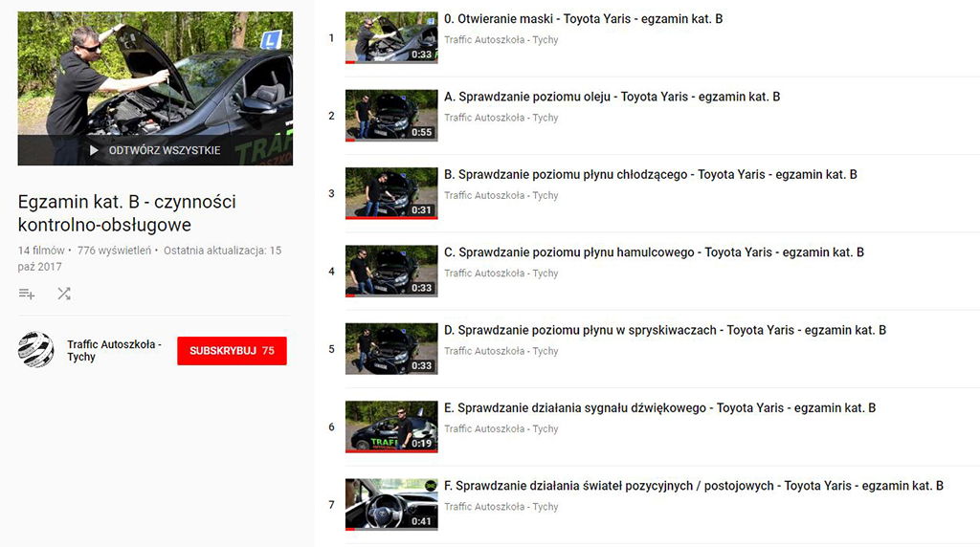Open title 'E. Sprawdzanie działania sygnału dźwiękowego'
Image resolution: width=980 pixels, height=547 pixels.
(659, 408)
